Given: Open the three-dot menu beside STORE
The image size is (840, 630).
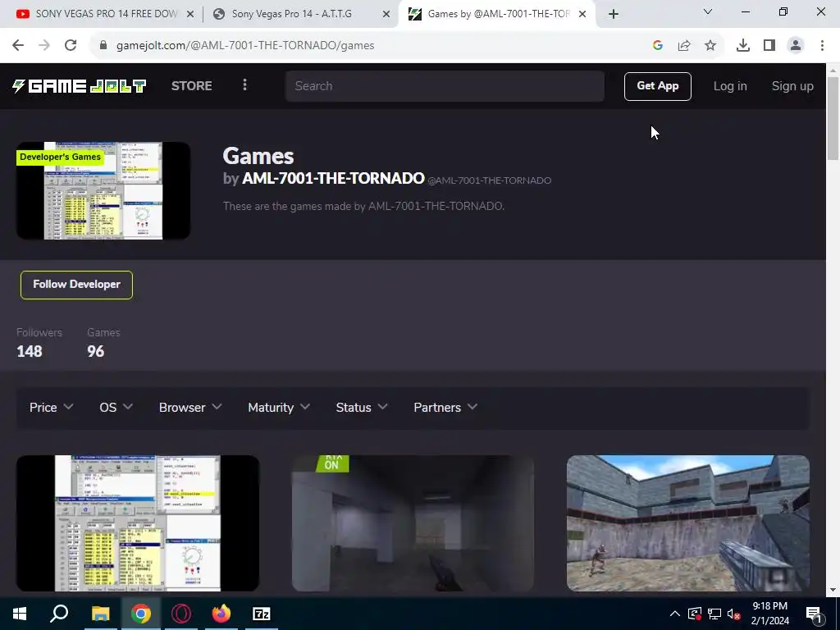Looking at the screenshot, I should click(x=244, y=85).
